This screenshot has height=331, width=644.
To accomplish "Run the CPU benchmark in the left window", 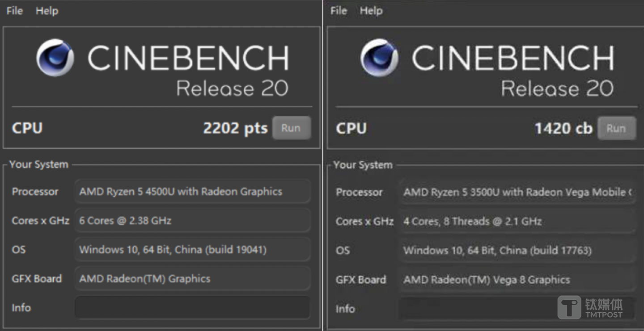I will point(291,128).
